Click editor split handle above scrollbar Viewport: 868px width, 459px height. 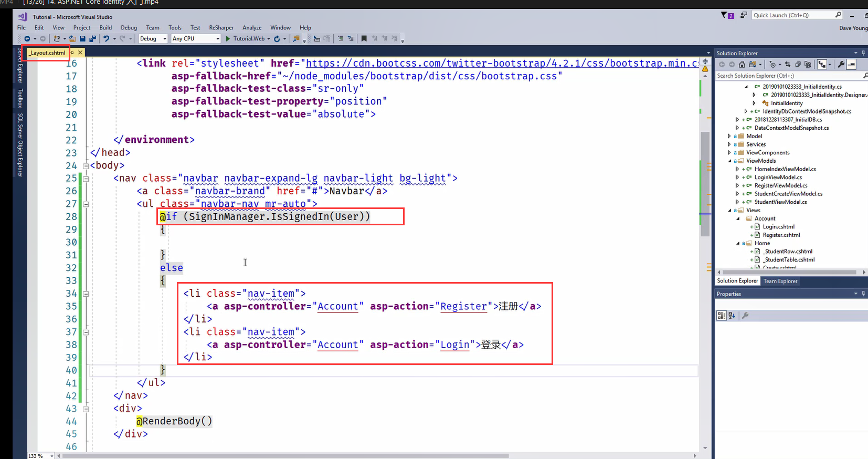coord(705,61)
